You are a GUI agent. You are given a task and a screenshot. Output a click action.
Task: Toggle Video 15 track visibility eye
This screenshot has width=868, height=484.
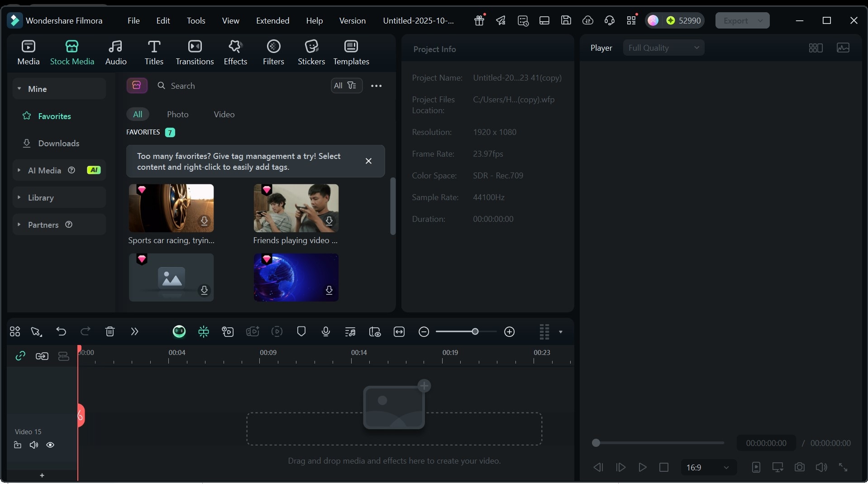(50, 445)
